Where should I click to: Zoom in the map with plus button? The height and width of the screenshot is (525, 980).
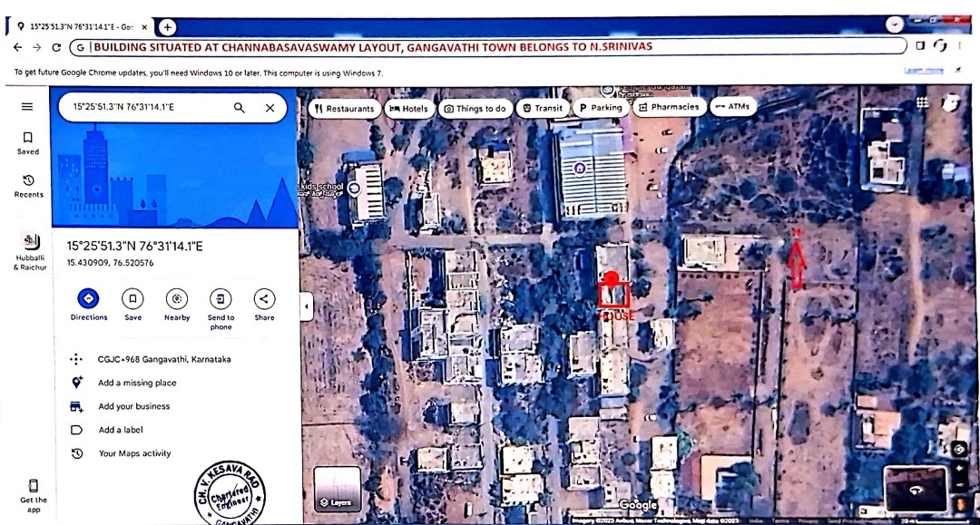tap(960, 469)
